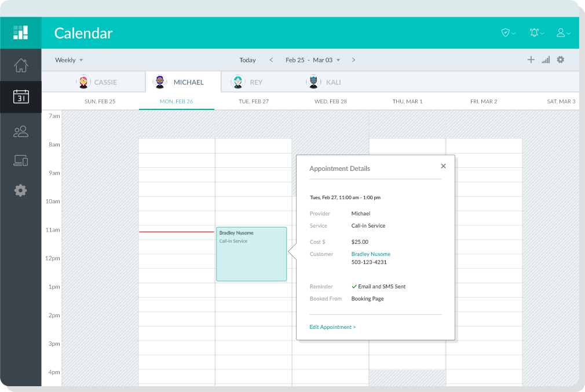The image size is (585, 392).
Task: Jump to Today
Action: (247, 60)
